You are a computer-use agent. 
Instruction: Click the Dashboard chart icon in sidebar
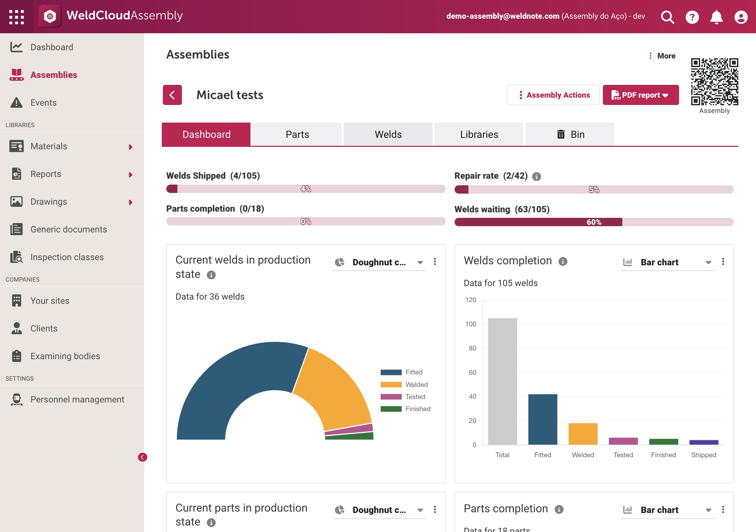pos(16,47)
